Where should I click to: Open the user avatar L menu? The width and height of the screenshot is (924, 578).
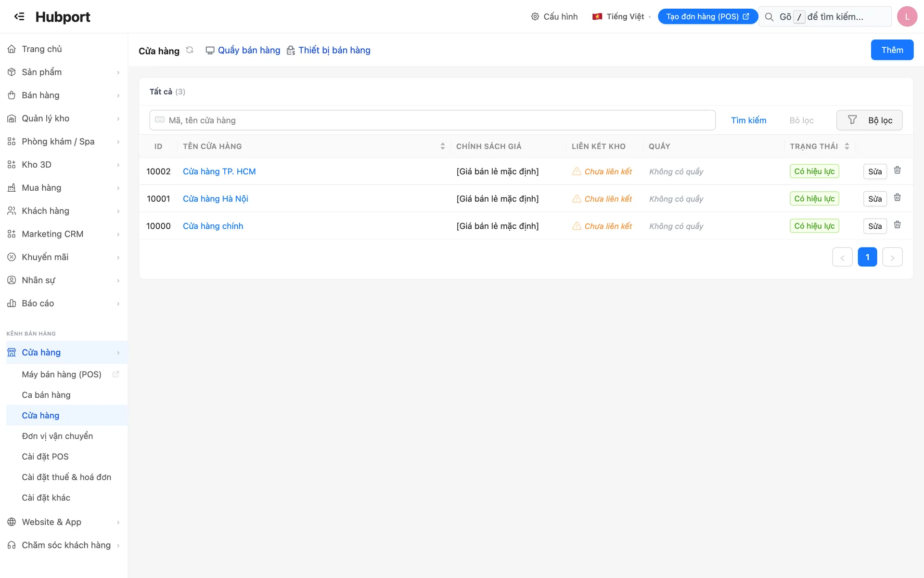[907, 16]
